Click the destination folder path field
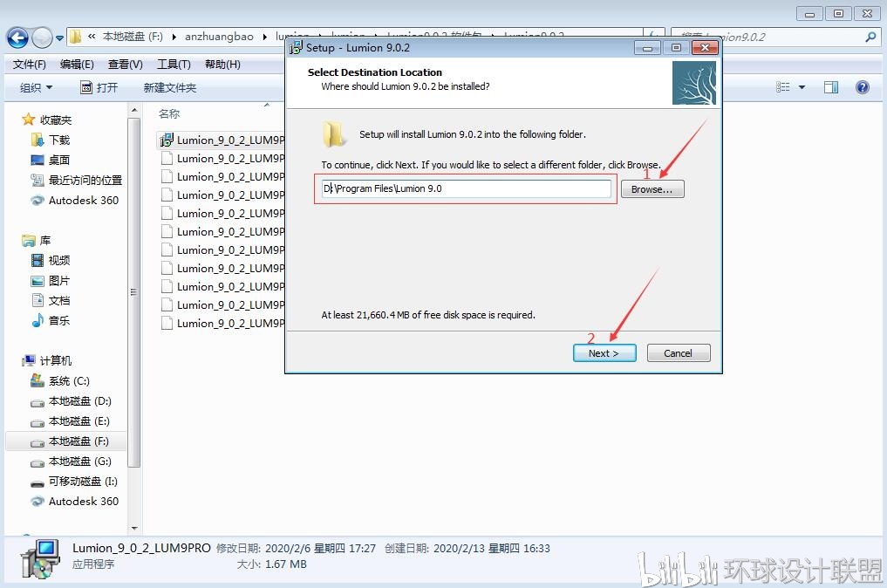887x588 pixels. tap(466, 188)
